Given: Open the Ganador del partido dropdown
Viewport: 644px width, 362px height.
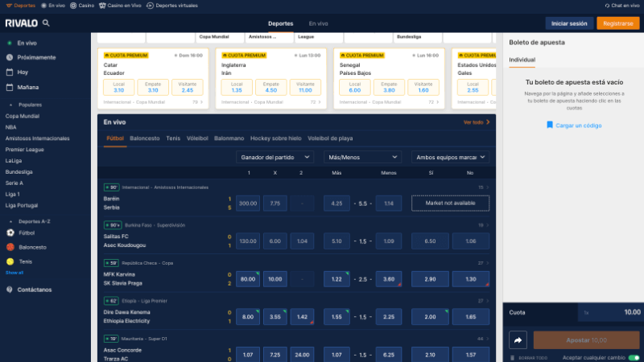Looking at the screenshot, I should click(x=275, y=157).
